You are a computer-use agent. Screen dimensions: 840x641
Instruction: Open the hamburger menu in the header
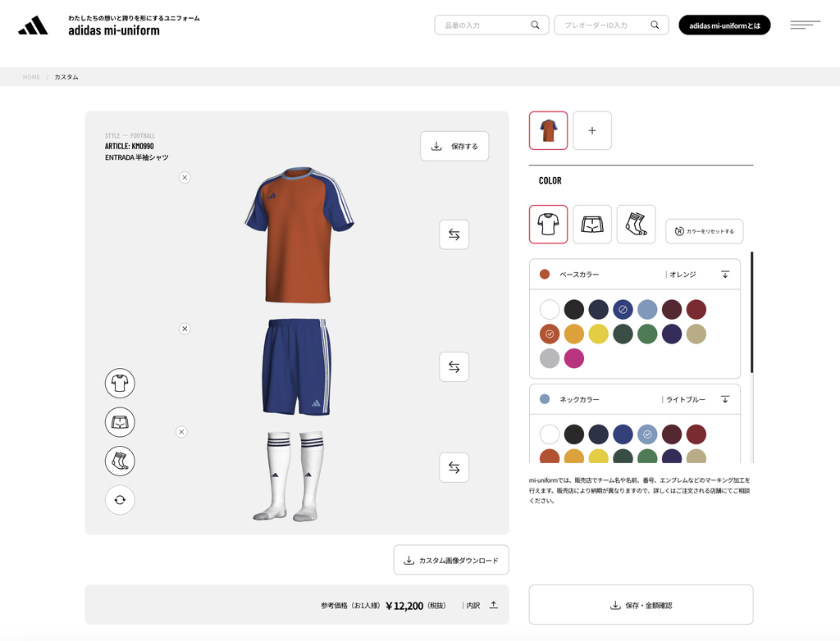point(805,25)
